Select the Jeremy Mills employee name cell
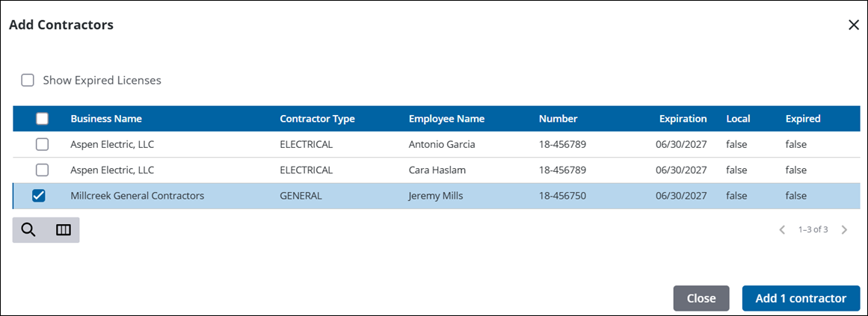Image resolution: width=868 pixels, height=316 pixels. tap(436, 196)
